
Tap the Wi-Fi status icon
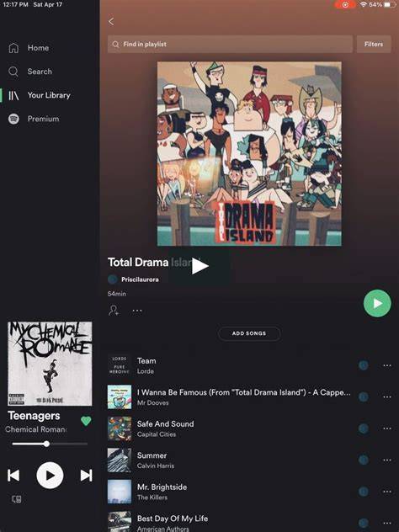364,5
